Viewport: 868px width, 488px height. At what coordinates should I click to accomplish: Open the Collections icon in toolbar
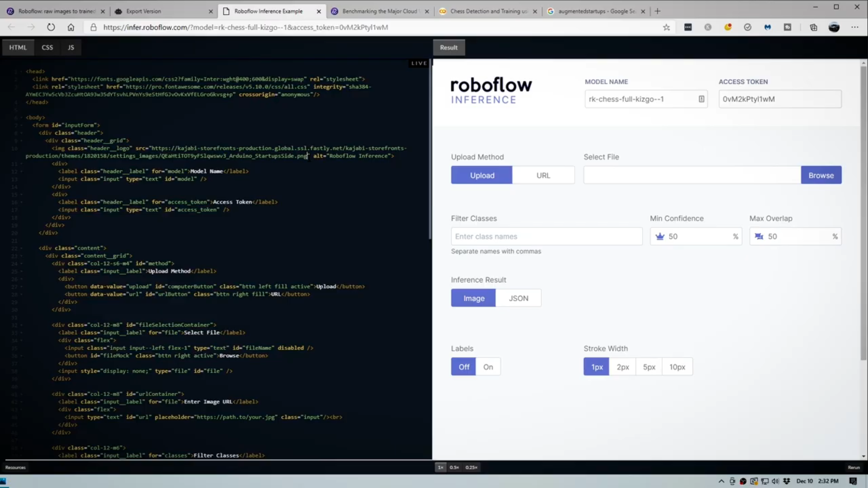click(814, 27)
